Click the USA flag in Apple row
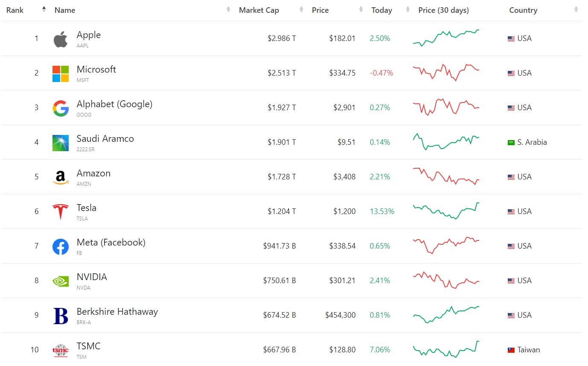 (511, 39)
